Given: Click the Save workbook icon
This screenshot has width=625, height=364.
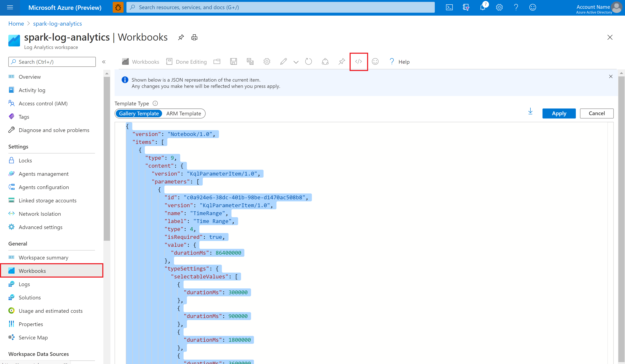Looking at the screenshot, I should 233,61.
